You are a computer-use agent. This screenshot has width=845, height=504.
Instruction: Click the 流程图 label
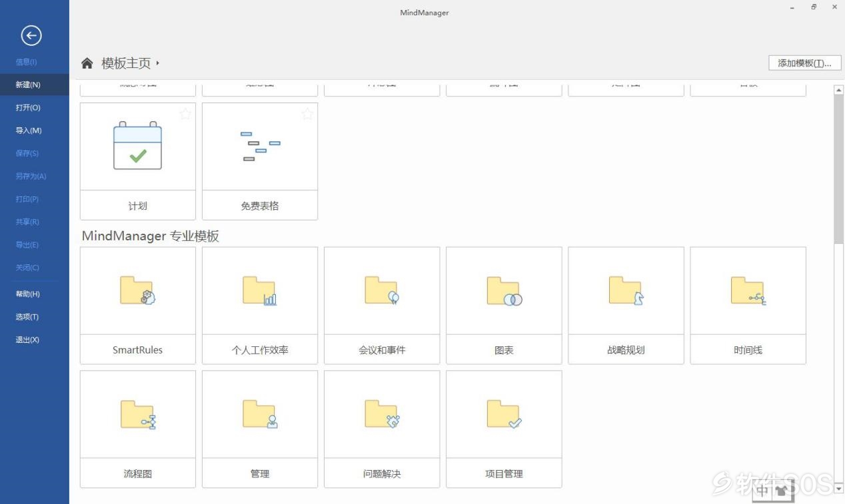pyautogui.click(x=138, y=473)
